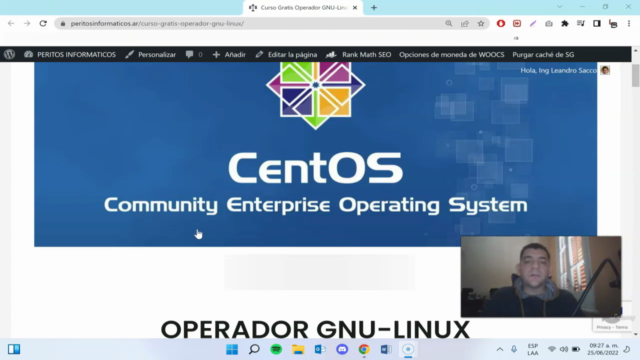Open the Windows Start menu
The width and height of the screenshot is (640, 360).
point(232,349)
